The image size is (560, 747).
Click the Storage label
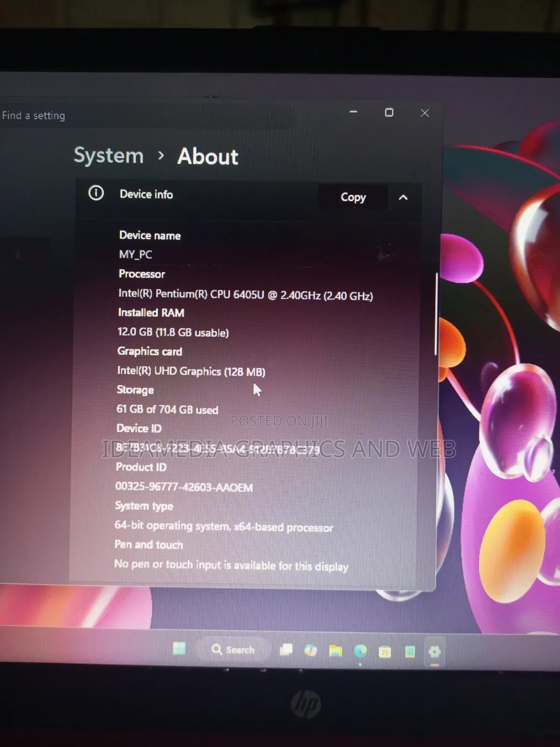pos(135,390)
